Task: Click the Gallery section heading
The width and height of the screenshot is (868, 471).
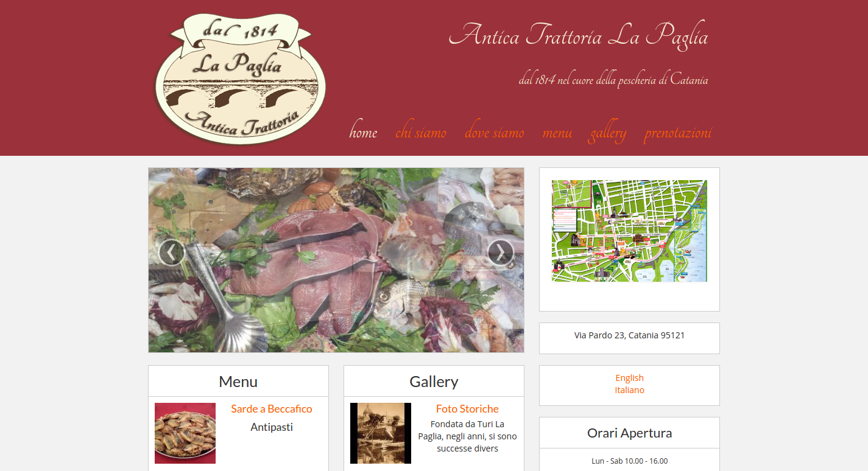Action: point(434,382)
